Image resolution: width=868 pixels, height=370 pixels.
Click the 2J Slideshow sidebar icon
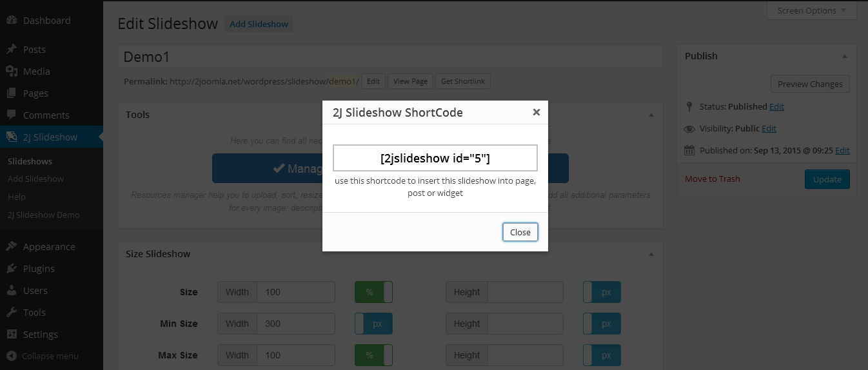(12, 137)
